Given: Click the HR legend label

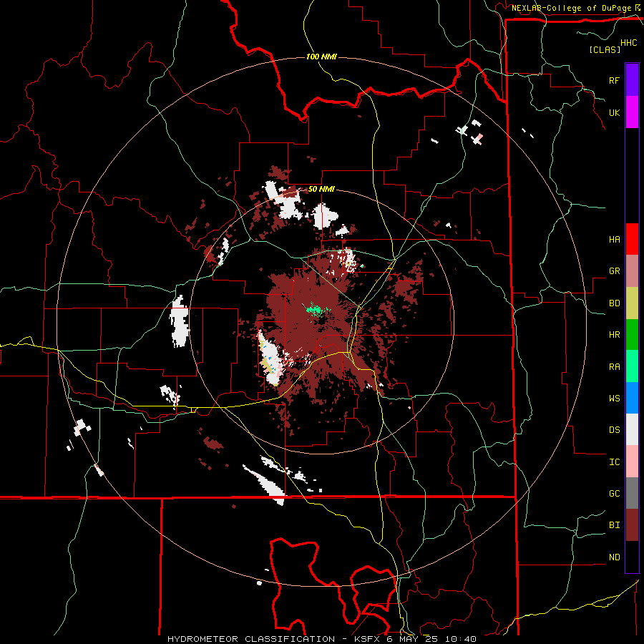Looking at the screenshot, I should (x=614, y=335).
